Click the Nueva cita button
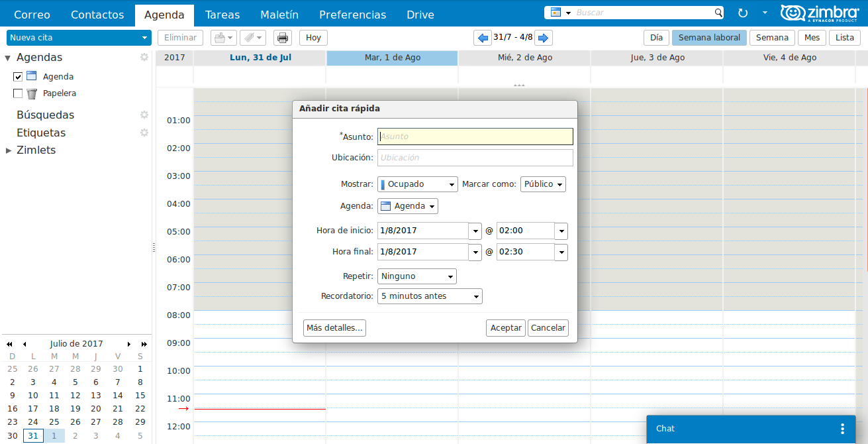Viewport: 868px width, 444px height. [73, 38]
